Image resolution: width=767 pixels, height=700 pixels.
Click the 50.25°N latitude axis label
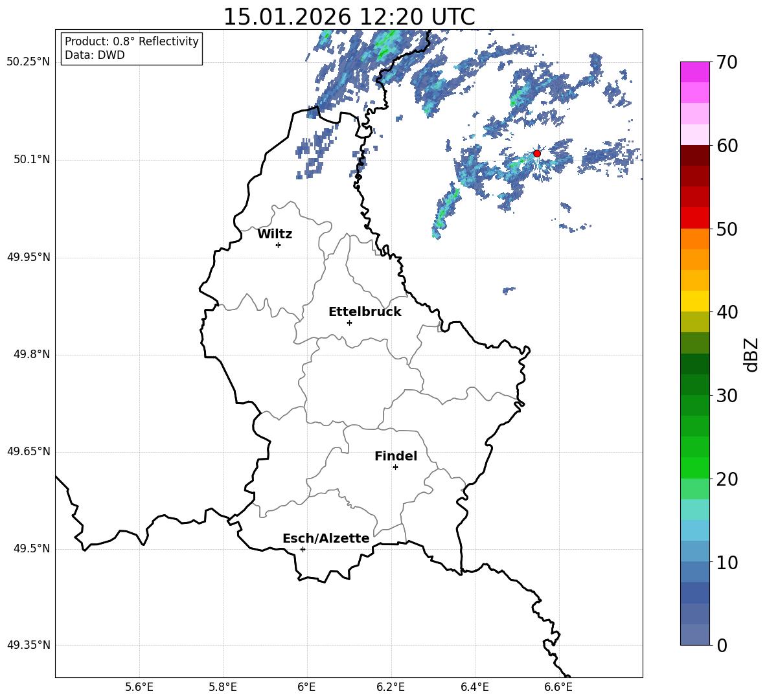[29, 62]
